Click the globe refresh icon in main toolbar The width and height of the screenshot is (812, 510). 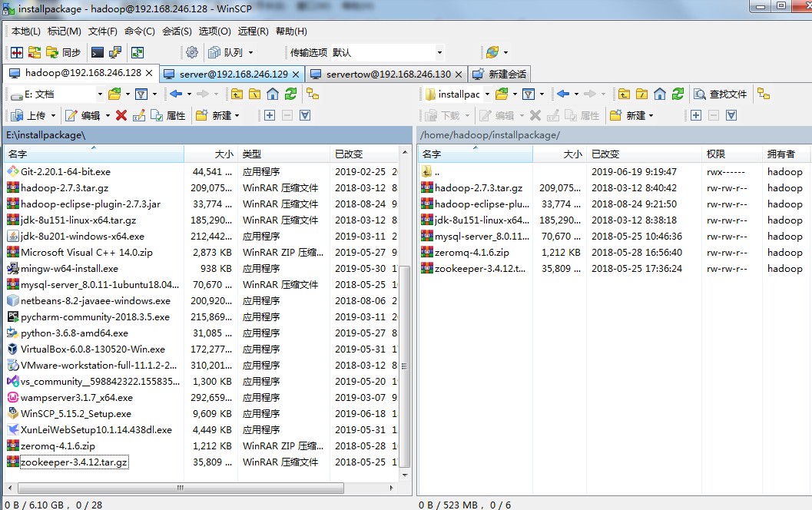click(492, 52)
